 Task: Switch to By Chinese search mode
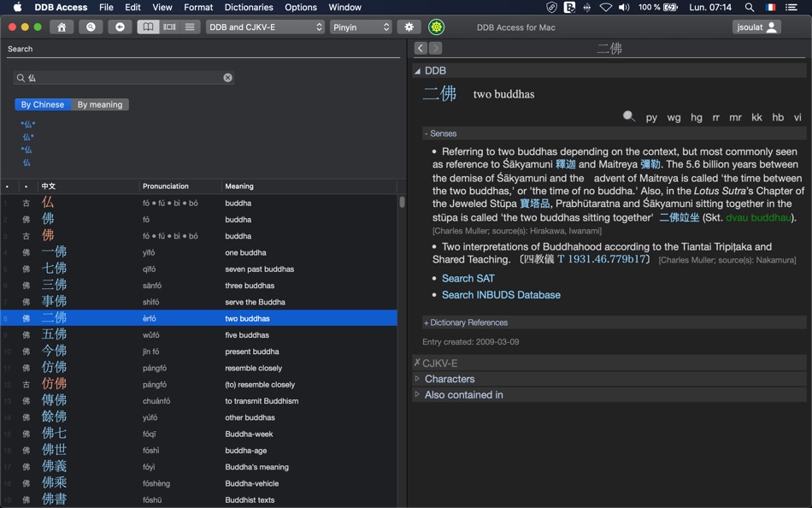tap(43, 104)
